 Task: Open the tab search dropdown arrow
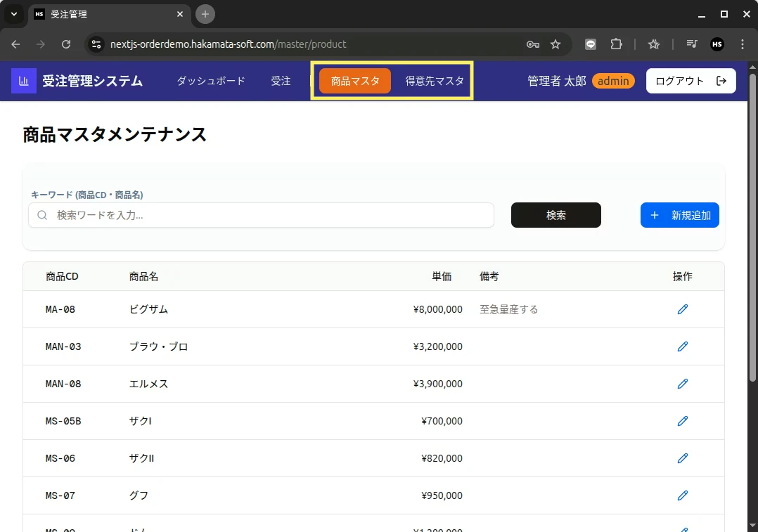(x=14, y=14)
